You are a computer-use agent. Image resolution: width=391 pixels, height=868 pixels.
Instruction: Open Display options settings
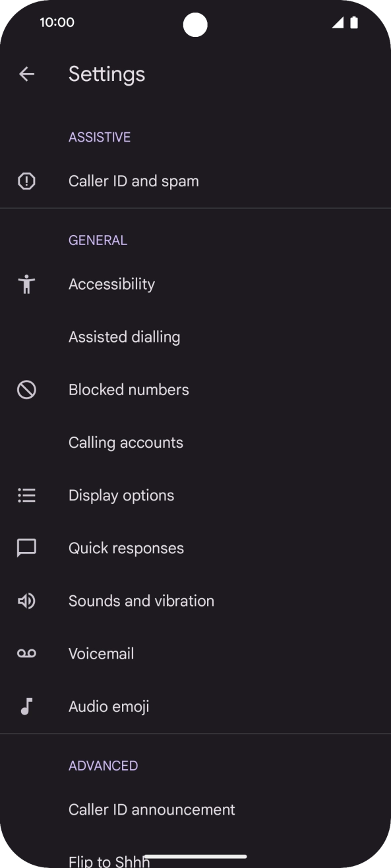pyautogui.click(x=121, y=495)
